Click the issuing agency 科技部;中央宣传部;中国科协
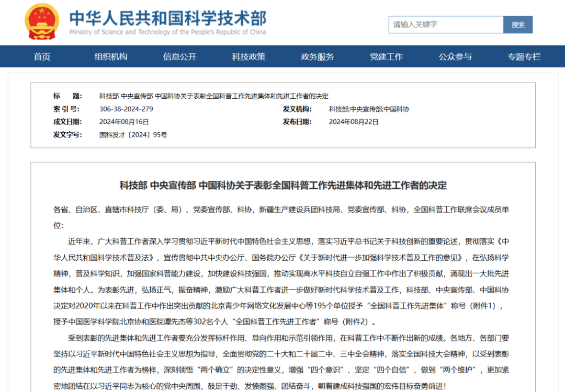Image resolution: width=565 pixels, height=392 pixels. pos(369,109)
